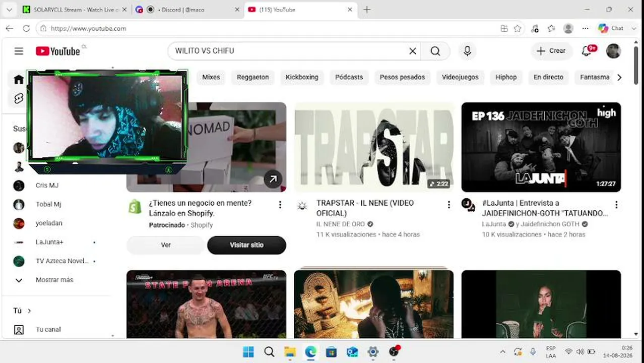Open a new browser tab
644x363 pixels.
click(367, 10)
